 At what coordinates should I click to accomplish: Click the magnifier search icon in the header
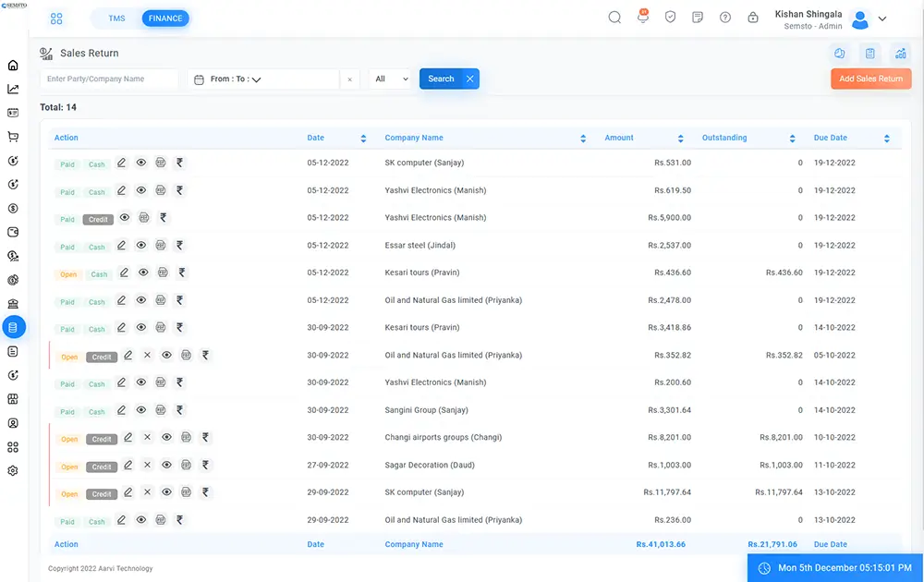point(614,18)
